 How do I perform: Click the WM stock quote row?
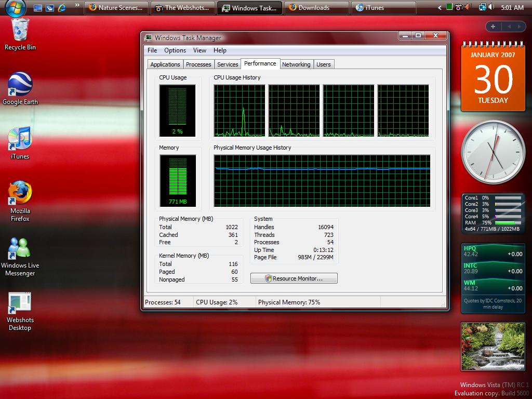click(493, 286)
